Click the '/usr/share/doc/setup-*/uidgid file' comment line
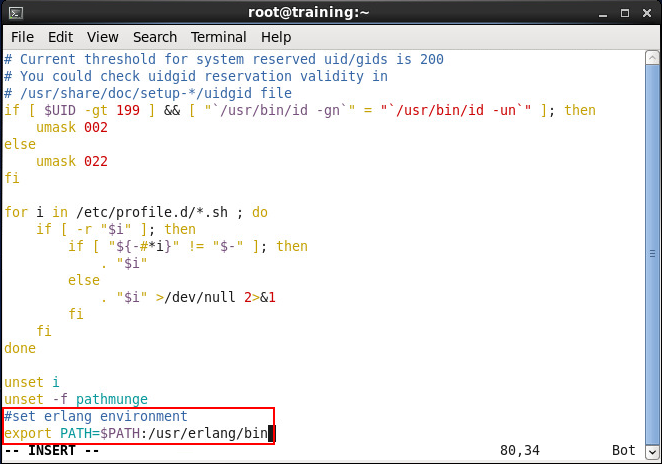Image resolution: width=662 pixels, height=464 pixels. coord(148,93)
